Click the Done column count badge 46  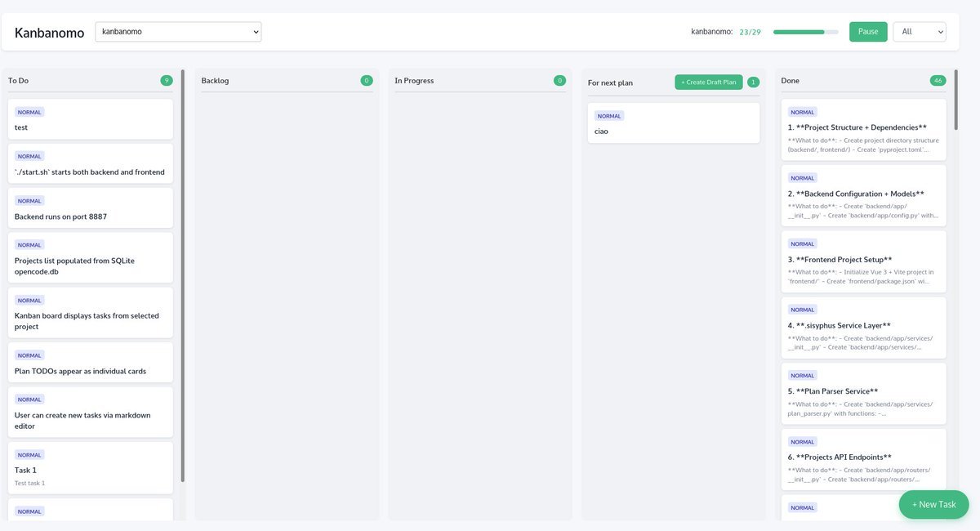pos(938,80)
